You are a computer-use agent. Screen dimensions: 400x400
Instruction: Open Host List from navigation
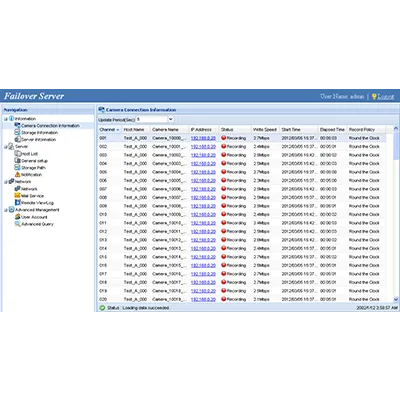[29, 154]
